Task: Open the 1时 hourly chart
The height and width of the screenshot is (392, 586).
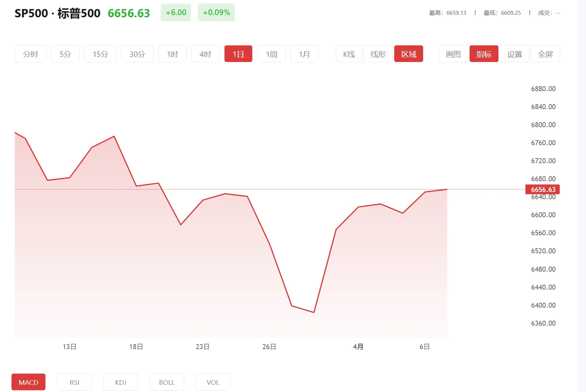Action: [172, 53]
